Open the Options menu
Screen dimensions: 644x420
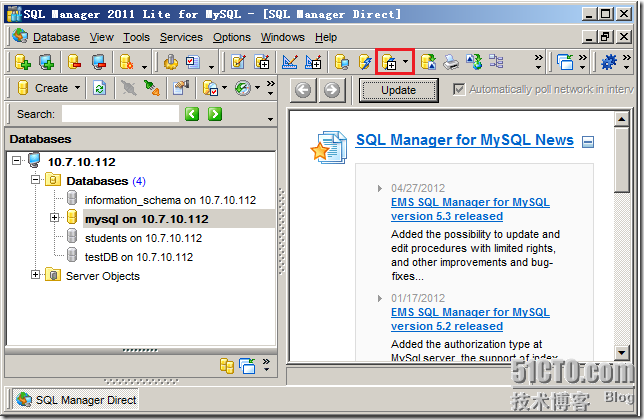232,37
